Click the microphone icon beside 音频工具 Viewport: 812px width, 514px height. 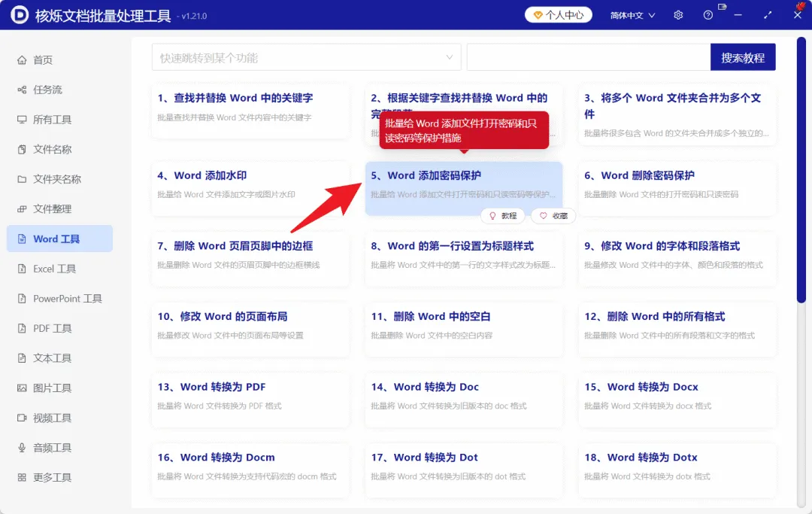(x=22, y=448)
